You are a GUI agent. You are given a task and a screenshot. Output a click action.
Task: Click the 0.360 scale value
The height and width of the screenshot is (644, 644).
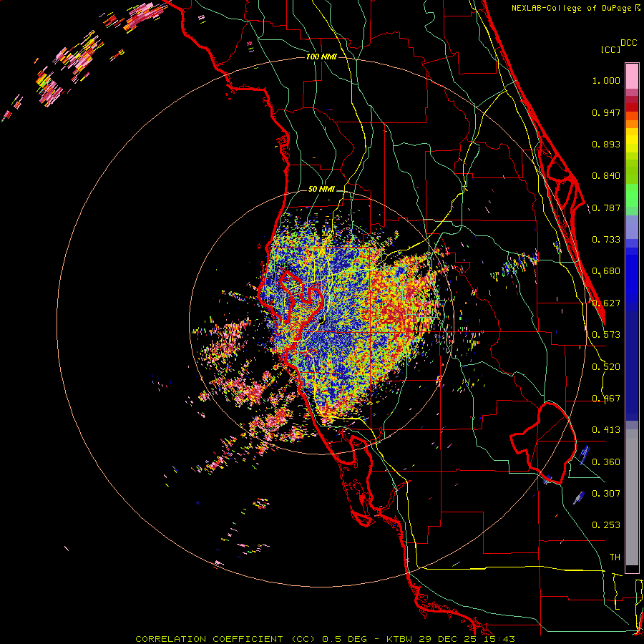[606, 462]
